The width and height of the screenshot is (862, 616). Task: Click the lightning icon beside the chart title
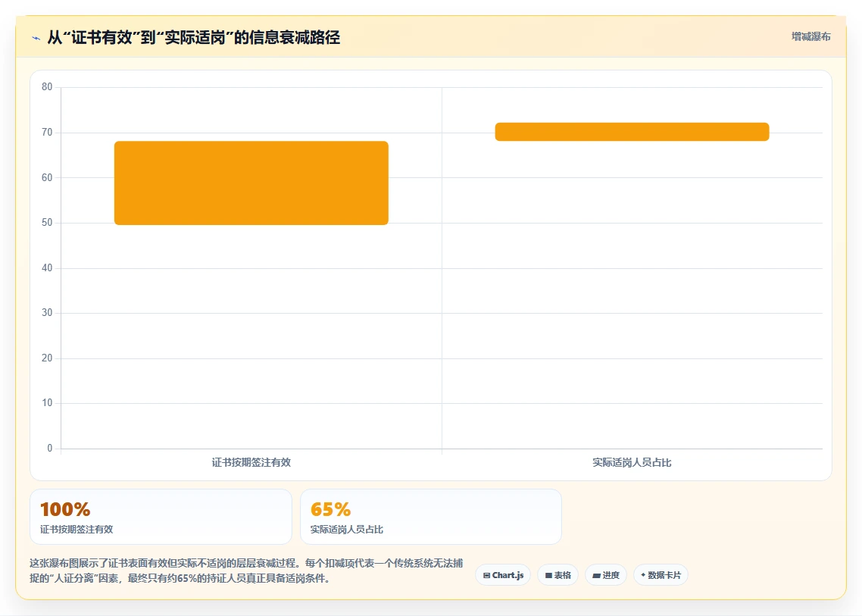point(36,38)
